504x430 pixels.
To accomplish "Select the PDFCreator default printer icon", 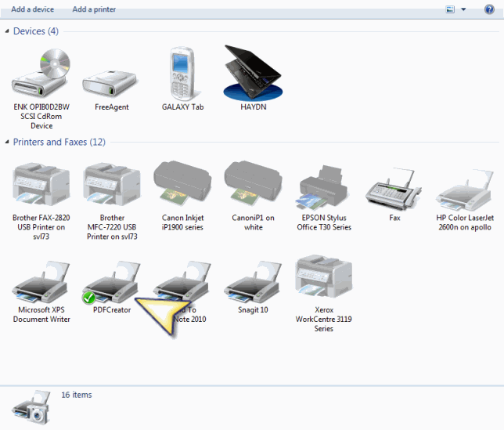I will pos(112,282).
